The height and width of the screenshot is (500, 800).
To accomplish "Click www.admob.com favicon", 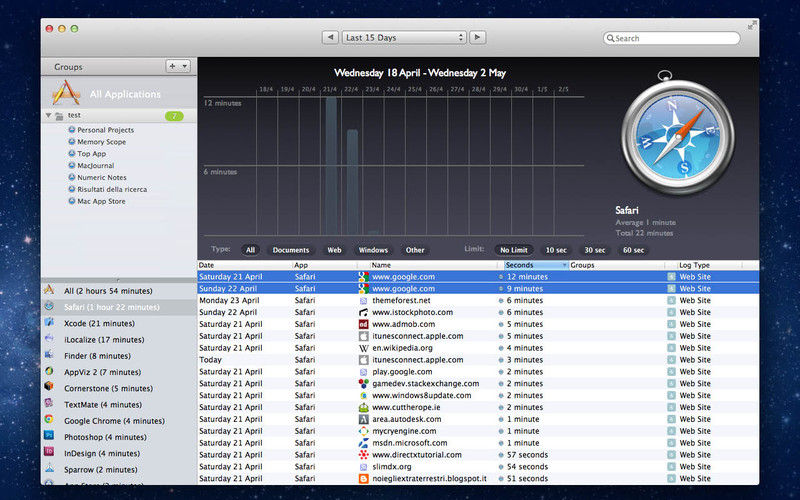I will pyautogui.click(x=363, y=324).
